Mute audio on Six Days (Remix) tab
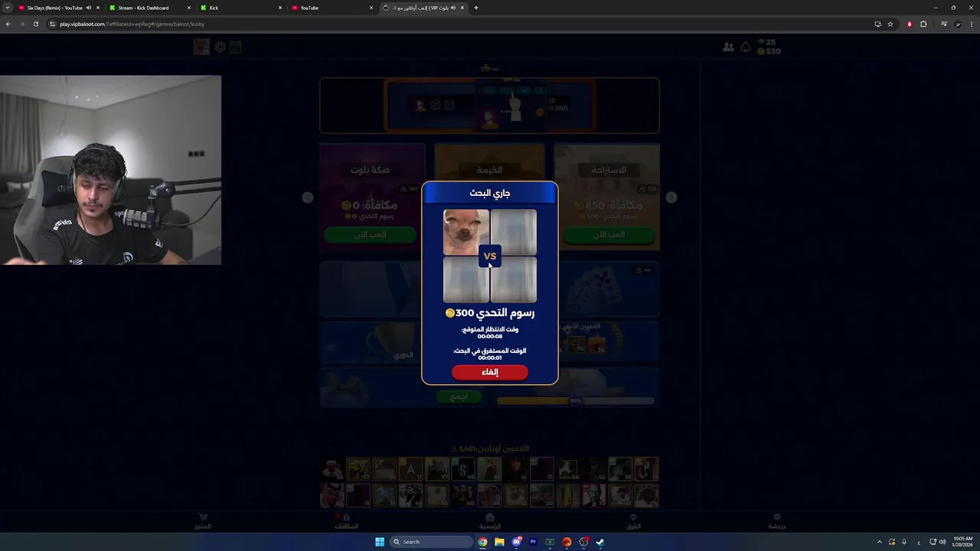Viewport: 980px width, 551px height. point(88,8)
